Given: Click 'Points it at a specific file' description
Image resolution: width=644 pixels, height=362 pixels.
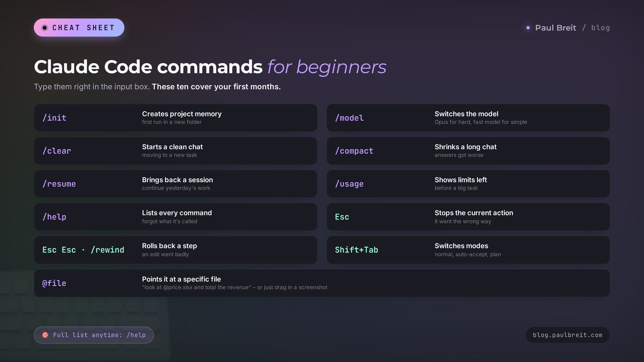Looking at the screenshot, I should [181, 279].
